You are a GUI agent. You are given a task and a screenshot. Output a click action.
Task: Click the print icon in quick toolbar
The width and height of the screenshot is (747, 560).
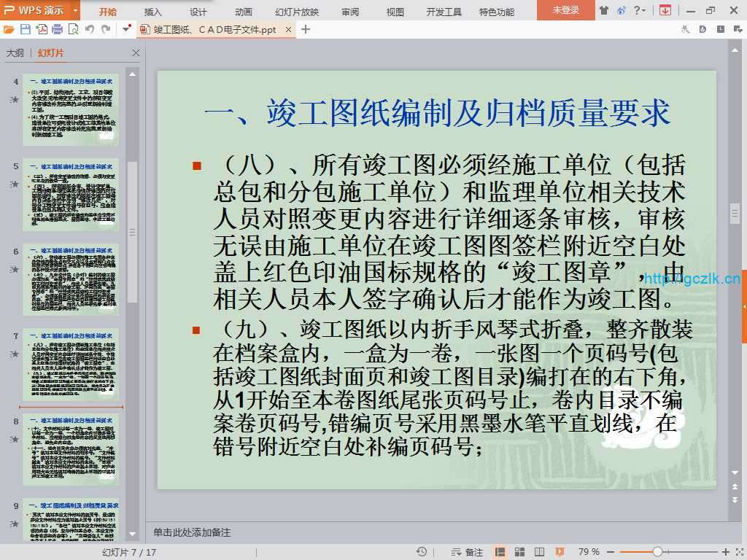click(x=58, y=29)
